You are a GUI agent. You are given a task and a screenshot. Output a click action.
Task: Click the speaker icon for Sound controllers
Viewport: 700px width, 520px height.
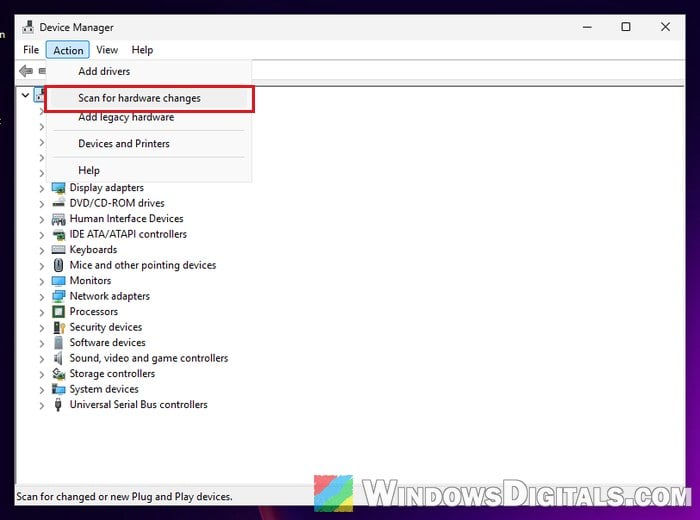58,358
